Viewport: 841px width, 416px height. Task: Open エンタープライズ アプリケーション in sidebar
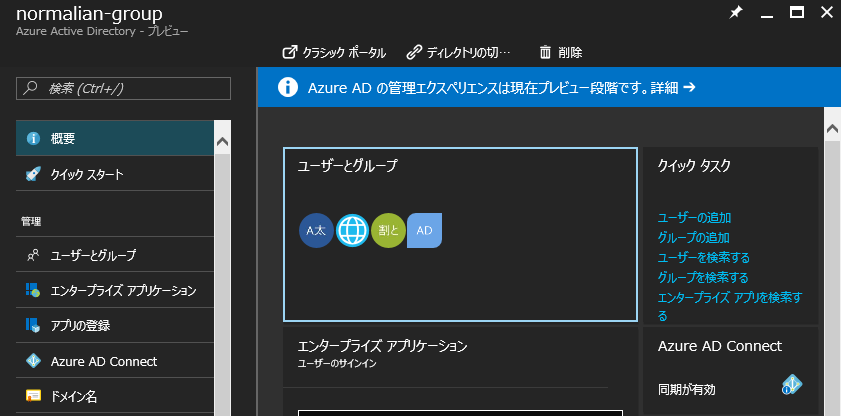tap(115, 291)
